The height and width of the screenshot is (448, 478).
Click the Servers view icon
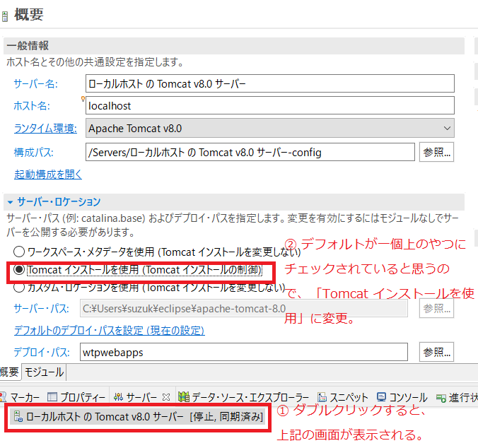[118, 397]
